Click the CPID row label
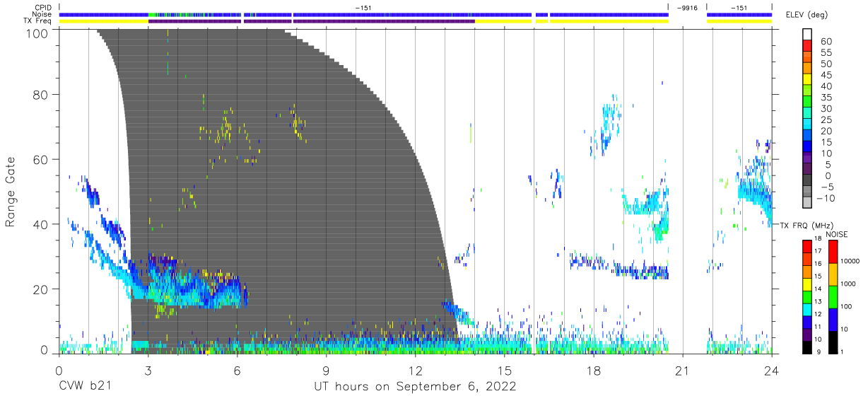 pos(45,8)
